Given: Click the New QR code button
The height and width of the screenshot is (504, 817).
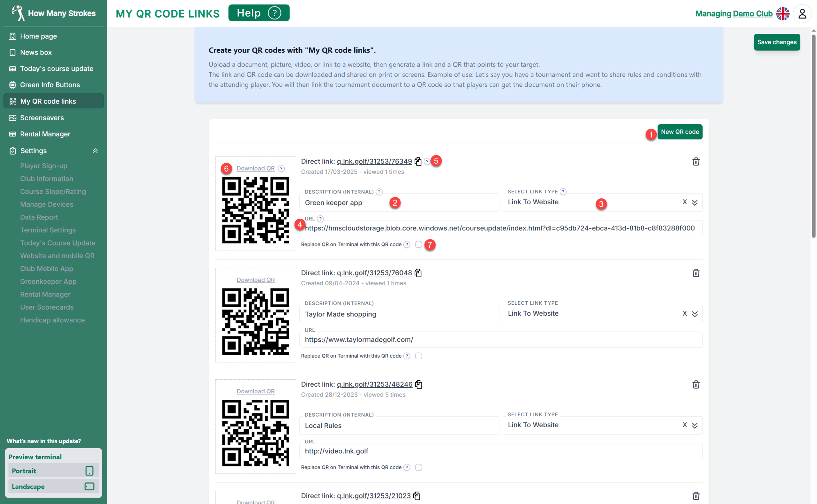Looking at the screenshot, I should pos(679,132).
